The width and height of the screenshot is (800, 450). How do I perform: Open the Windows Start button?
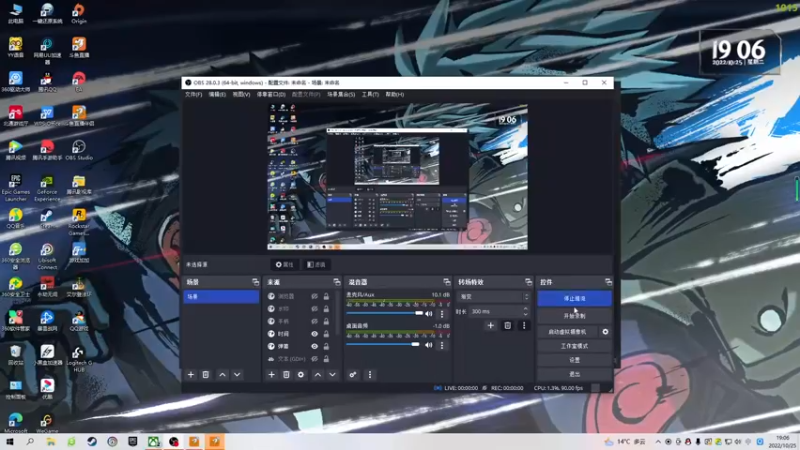click(x=9, y=441)
